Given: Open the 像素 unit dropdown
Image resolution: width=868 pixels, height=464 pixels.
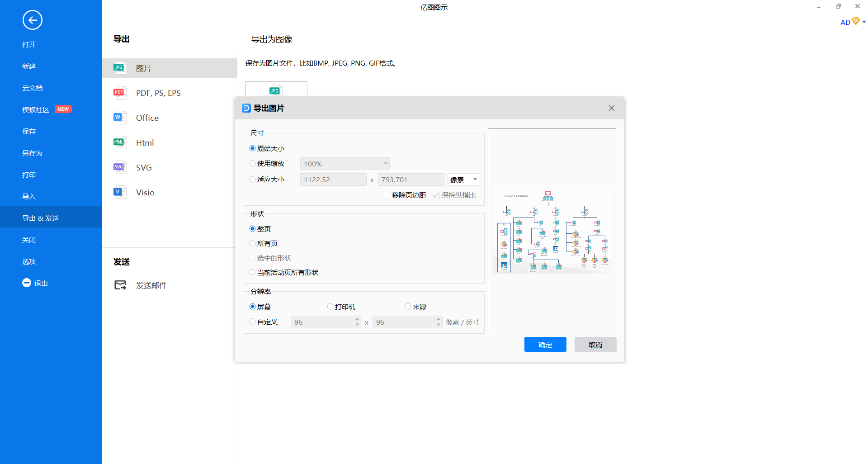Looking at the screenshot, I should point(463,180).
